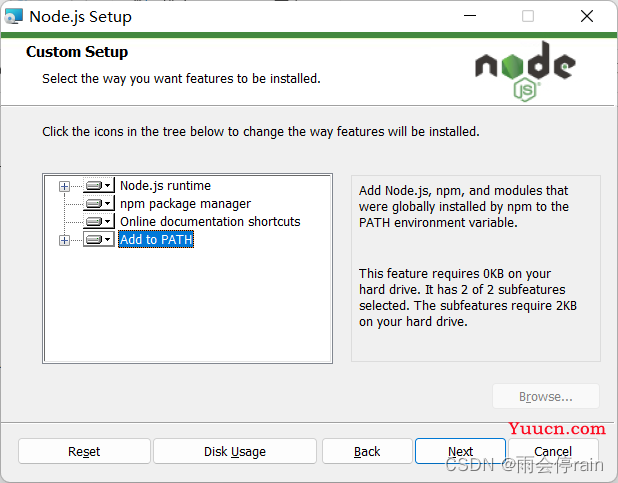Close the Node.js Setup window
The image size is (618, 483).
pyautogui.click(x=587, y=16)
